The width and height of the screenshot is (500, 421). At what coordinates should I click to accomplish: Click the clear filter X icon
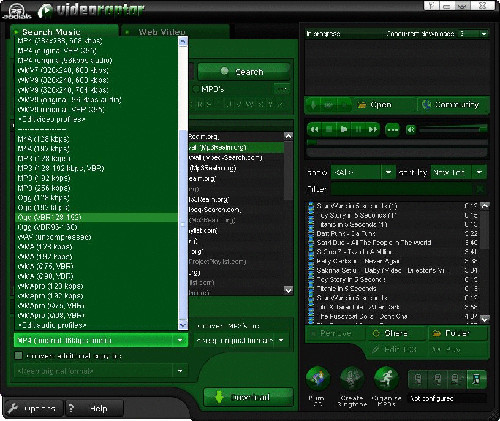click(x=480, y=189)
